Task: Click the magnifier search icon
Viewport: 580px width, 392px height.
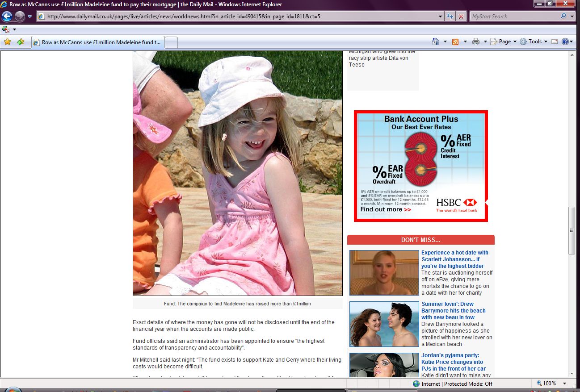Action: 563,17
